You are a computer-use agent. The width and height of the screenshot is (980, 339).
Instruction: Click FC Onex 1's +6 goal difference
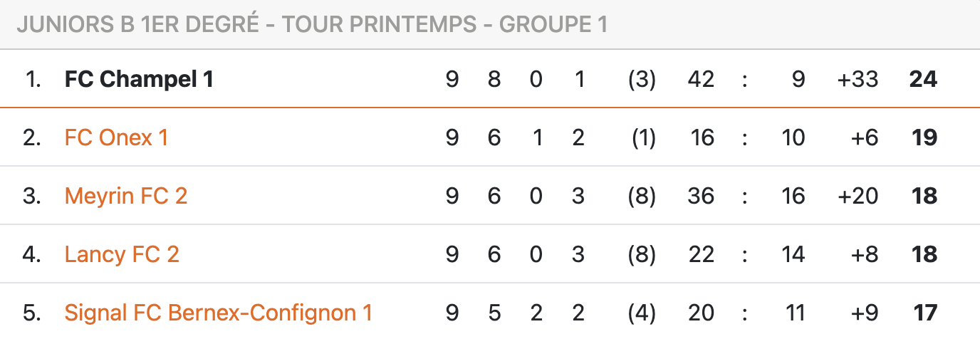[864, 137]
